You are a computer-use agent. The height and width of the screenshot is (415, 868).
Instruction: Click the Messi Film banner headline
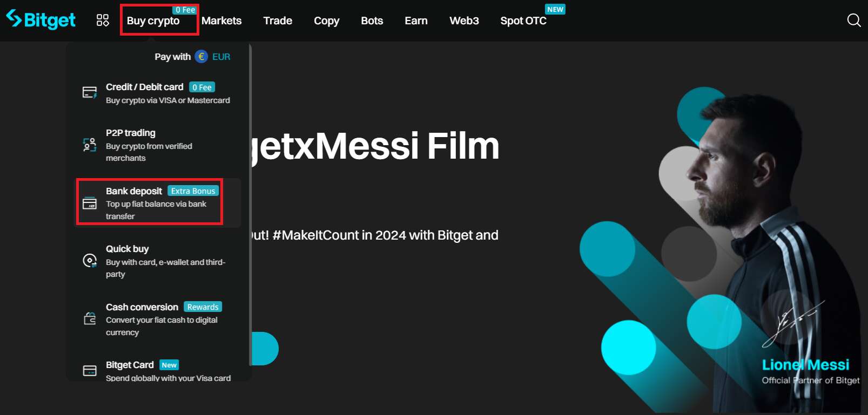375,146
